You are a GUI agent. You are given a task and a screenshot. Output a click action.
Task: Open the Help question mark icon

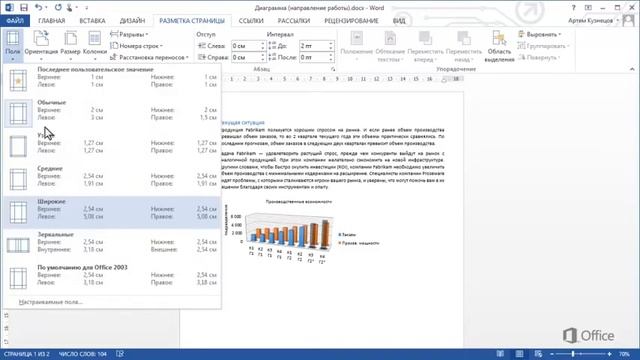pos(573,7)
